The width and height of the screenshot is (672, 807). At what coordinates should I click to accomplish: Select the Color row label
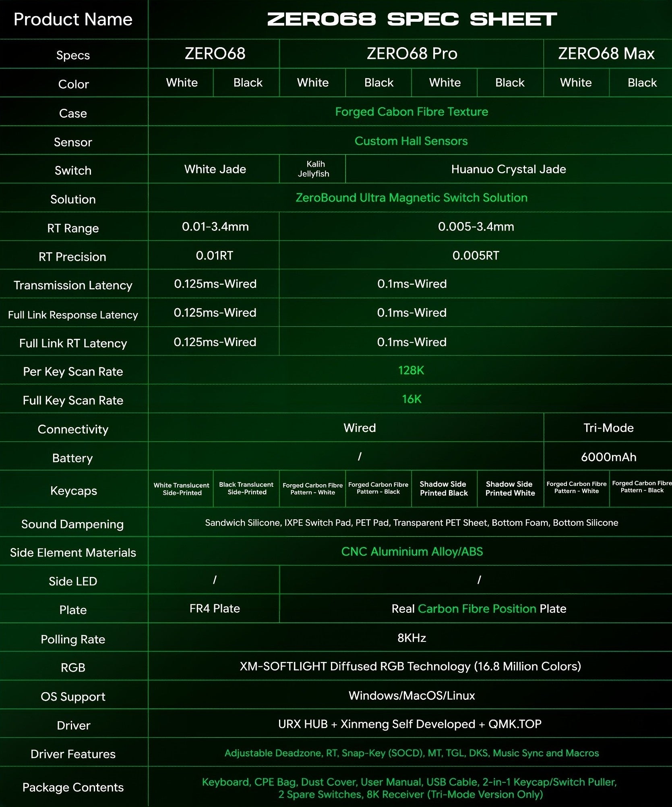tap(73, 84)
